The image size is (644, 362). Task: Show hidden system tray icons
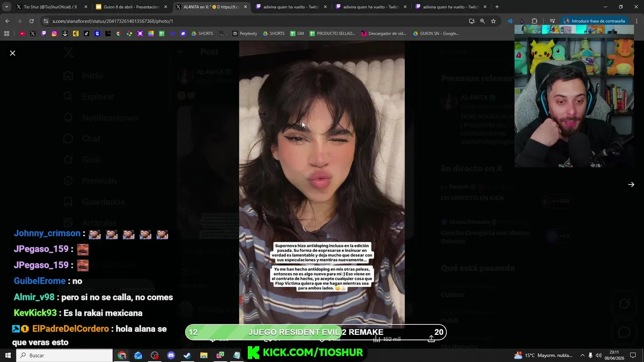click(x=582, y=355)
